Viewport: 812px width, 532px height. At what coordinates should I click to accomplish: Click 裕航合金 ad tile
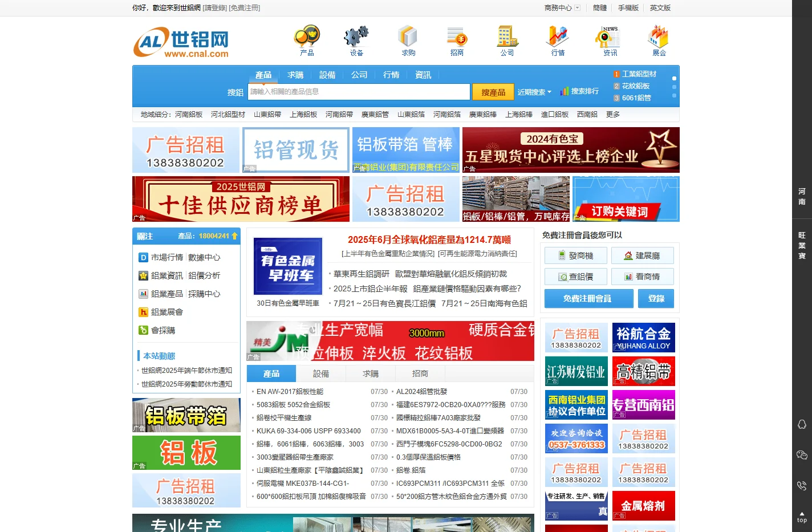(644, 338)
